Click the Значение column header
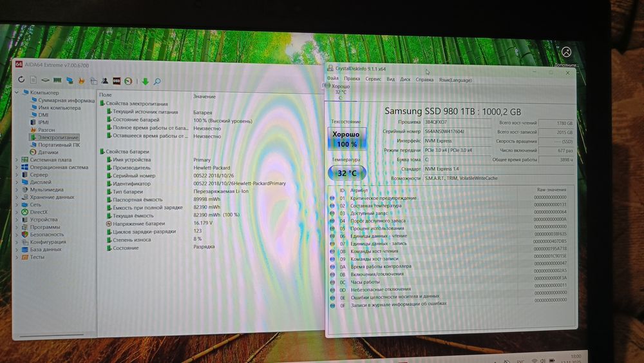Image resolution: width=644 pixels, height=363 pixels. coord(204,97)
